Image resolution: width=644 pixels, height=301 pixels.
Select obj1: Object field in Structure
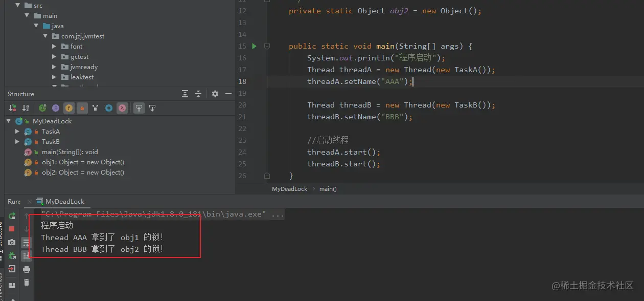(x=83, y=162)
